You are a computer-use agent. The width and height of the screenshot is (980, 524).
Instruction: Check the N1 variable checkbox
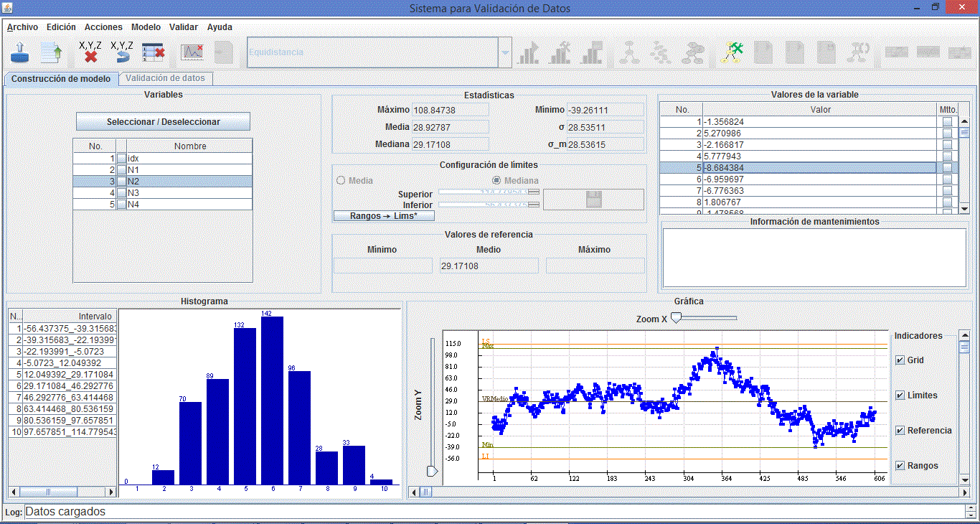[122, 169]
